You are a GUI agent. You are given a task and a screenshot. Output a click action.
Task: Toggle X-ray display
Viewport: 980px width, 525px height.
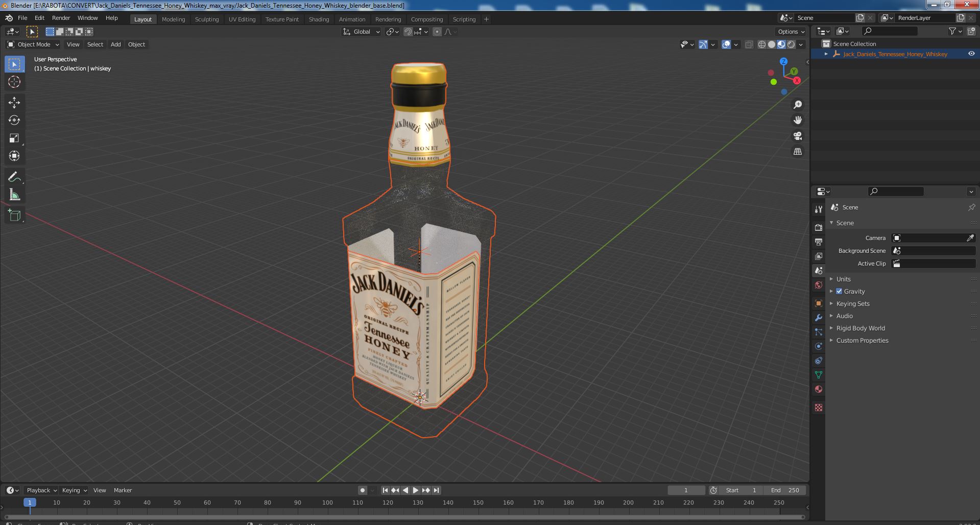[x=749, y=45]
